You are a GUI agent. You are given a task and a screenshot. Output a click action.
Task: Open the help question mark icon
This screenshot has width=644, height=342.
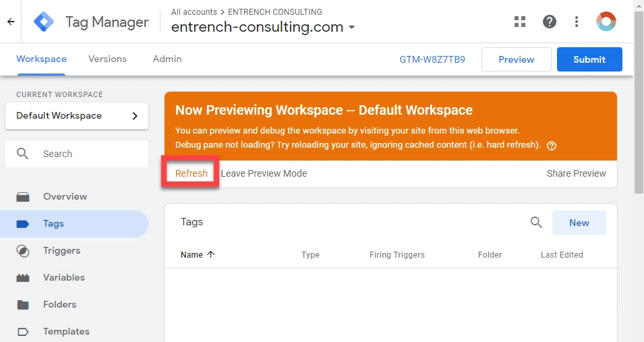pos(549,22)
